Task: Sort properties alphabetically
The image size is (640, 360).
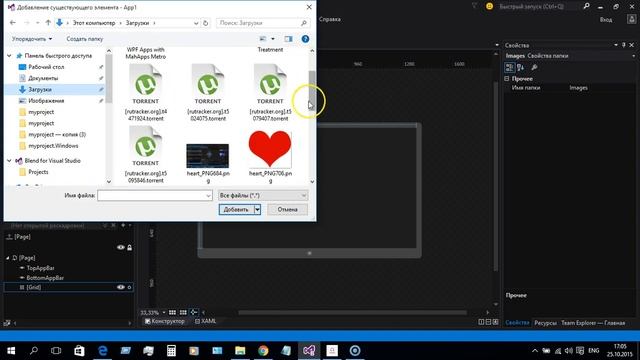Action: tap(520, 67)
